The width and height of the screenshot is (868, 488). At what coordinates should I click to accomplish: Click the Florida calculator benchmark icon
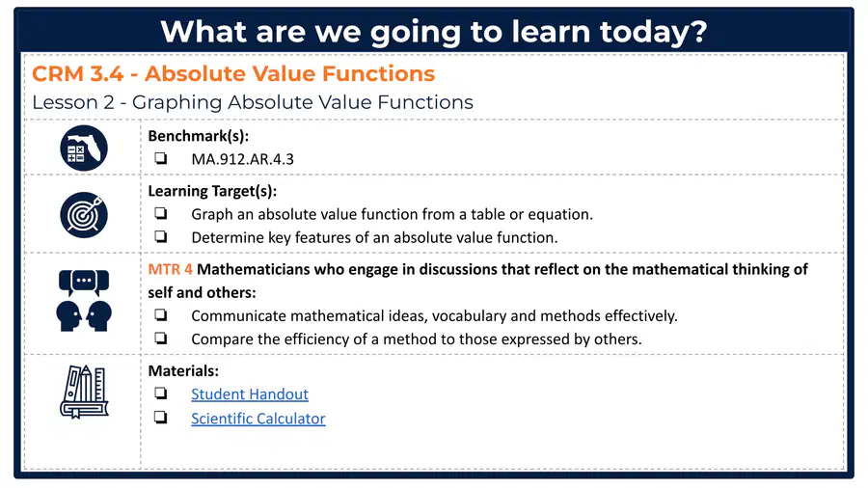pos(84,148)
